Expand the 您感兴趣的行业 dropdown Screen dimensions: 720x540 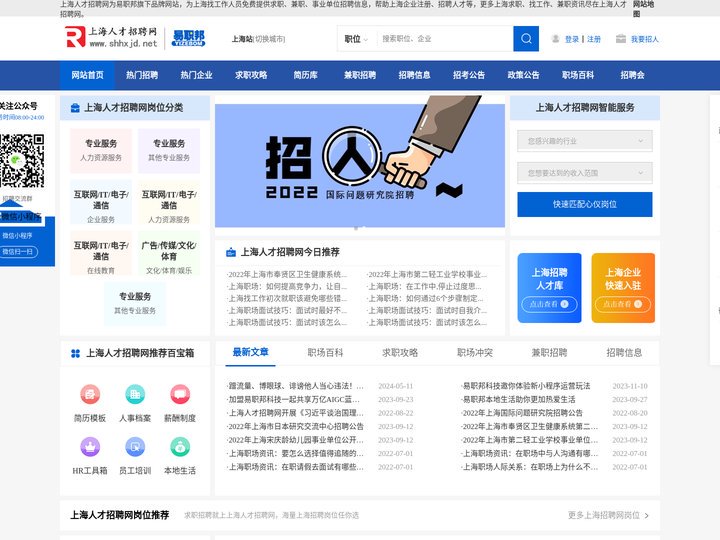pyautogui.click(x=585, y=141)
